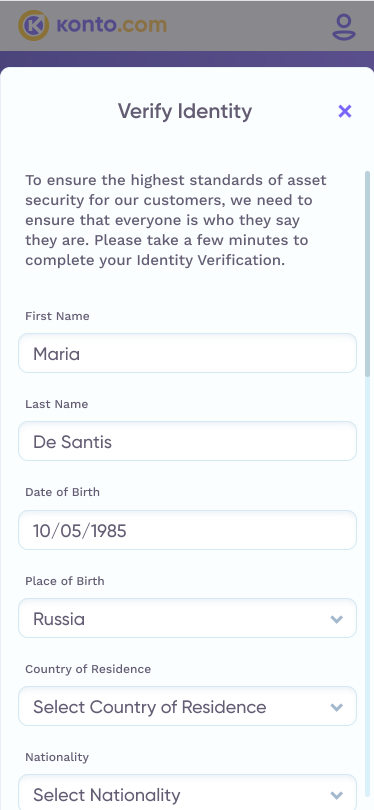
Task: Click the Date of Birth label
Action: (63, 492)
